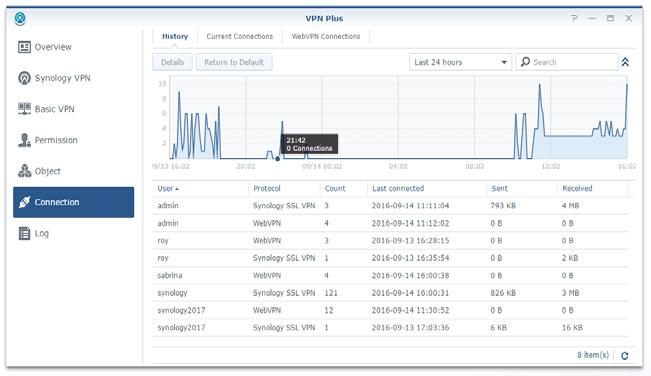Click the search magnifier icon
Viewport: 651px width, 376px height.
[x=525, y=62]
